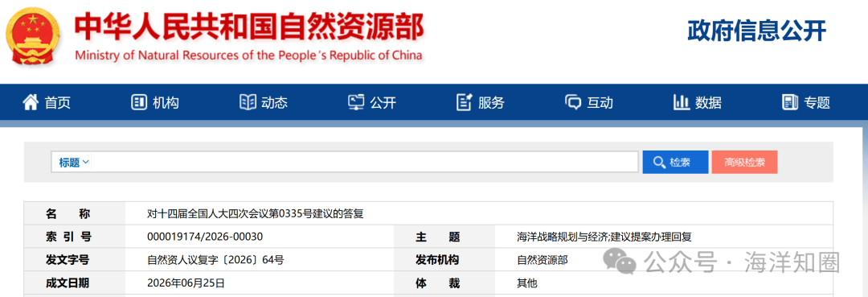Click the edit-note icon beside 服务
This screenshot has height=297, width=868.
[464, 102]
